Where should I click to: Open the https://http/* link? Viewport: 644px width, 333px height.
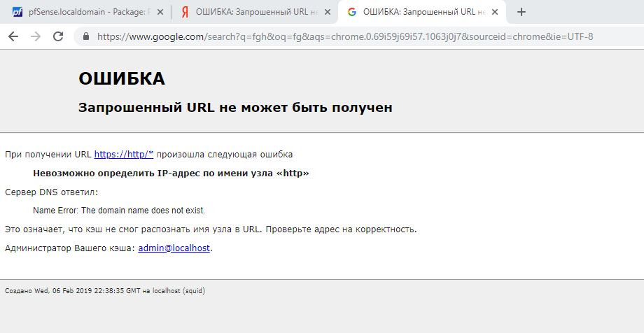tap(123, 154)
